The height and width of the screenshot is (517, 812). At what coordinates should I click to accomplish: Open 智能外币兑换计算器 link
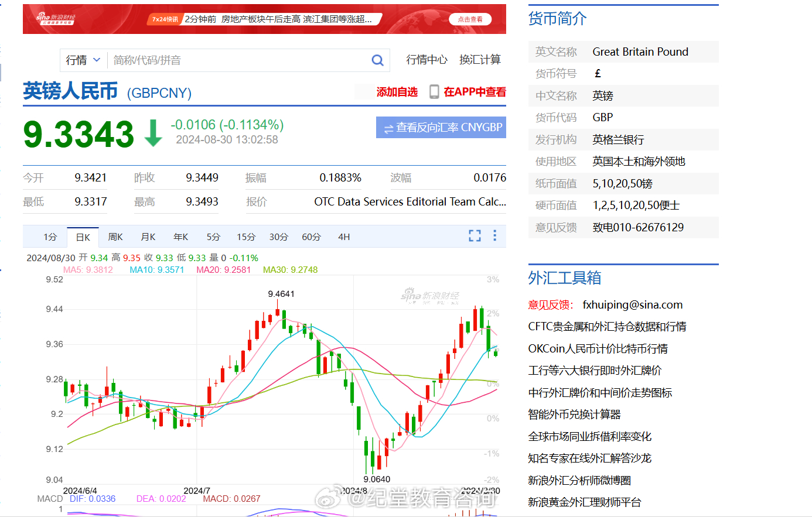pyautogui.click(x=574, y=415)
